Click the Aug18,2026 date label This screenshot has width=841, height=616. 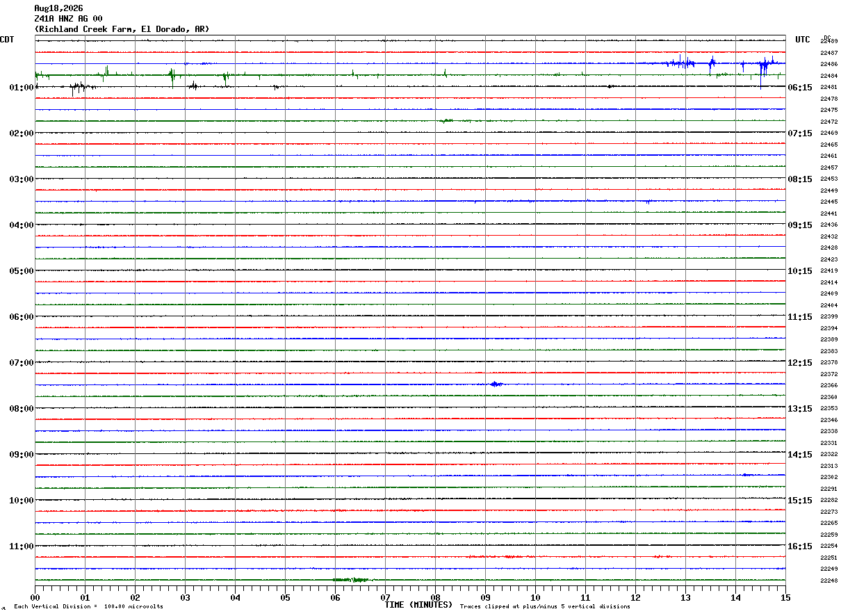click(58, 8)
